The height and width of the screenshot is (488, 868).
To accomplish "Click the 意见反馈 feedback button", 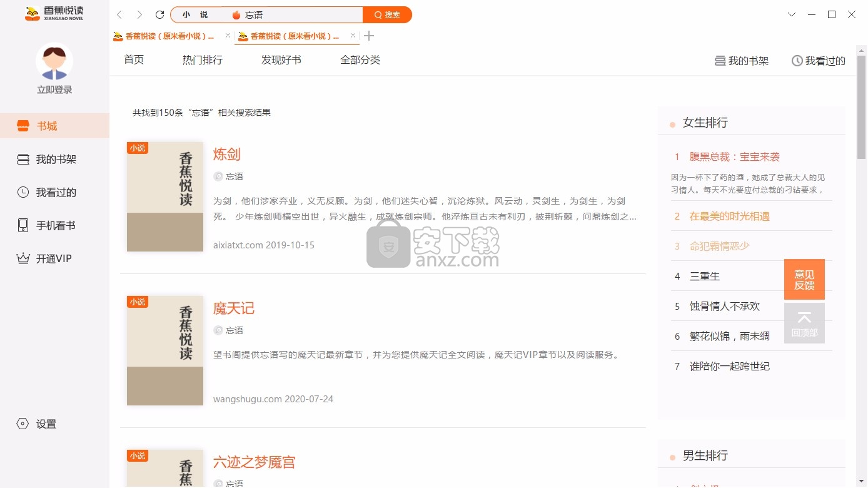I will click(804, 280).
